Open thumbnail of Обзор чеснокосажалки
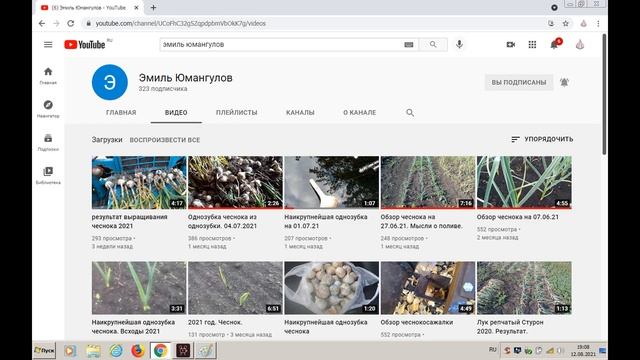Viewport: 640px width, 360px height. (x=428, y=288)
